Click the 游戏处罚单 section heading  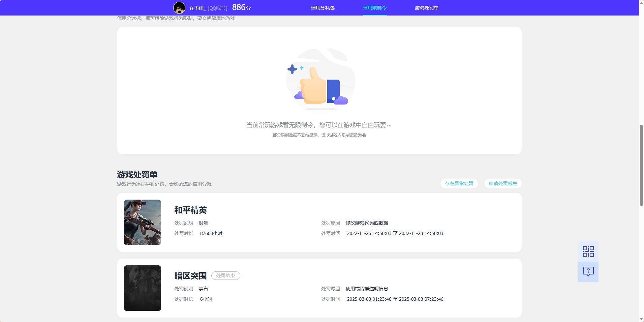coord(137,175)
